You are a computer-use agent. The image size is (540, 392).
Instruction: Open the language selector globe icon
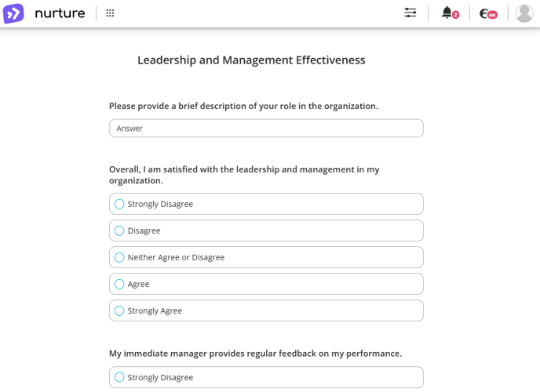pos(484,13)
